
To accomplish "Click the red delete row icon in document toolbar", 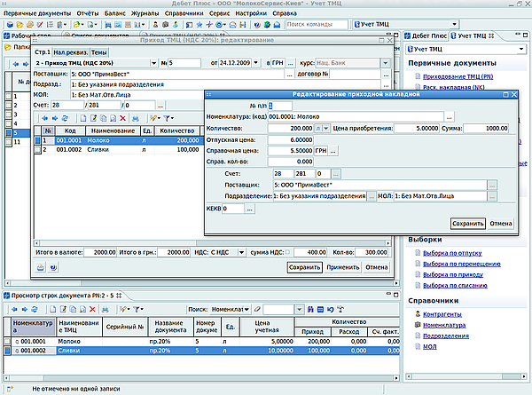I will pos(123,118).
